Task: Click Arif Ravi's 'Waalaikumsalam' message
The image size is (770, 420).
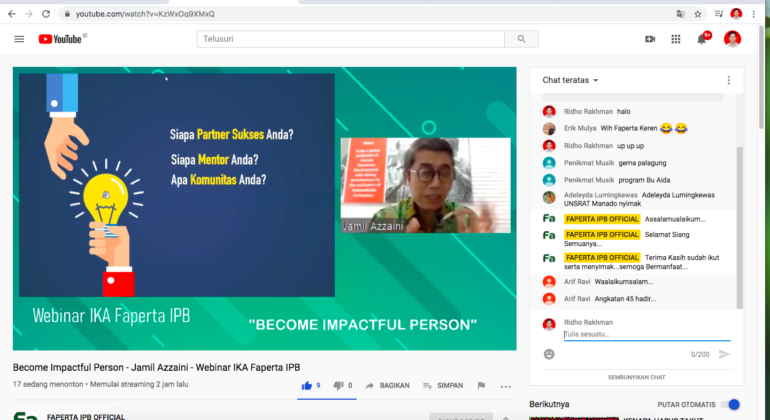Action: point(624,282)
